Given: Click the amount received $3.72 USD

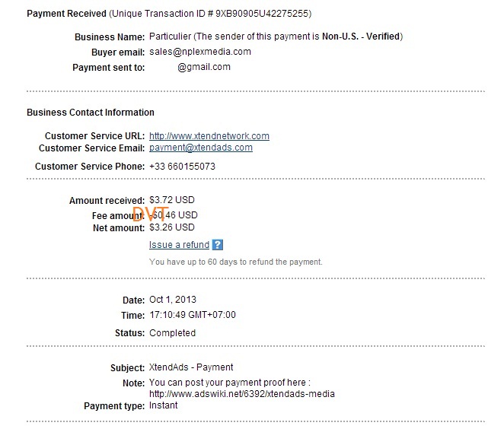Looking at the screenshot, I should (172, 200).
